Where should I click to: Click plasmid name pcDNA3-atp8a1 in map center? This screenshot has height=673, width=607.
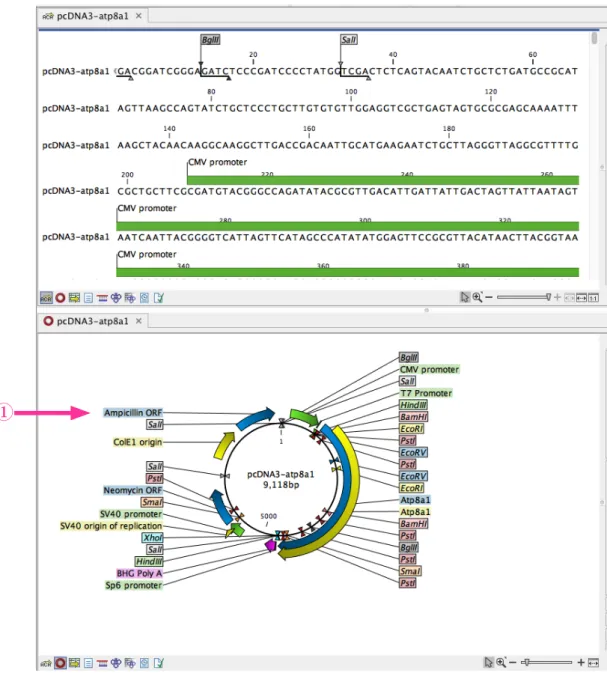point(281,474)
